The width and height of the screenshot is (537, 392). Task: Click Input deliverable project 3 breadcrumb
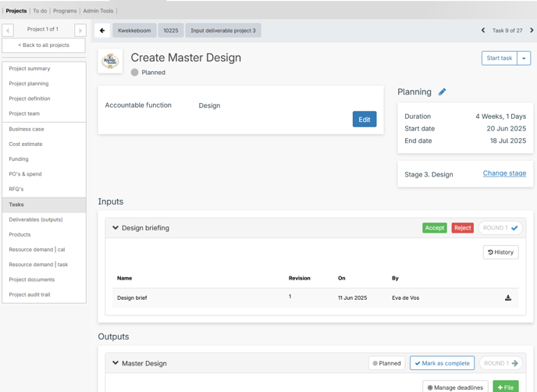pyautogui.click(x=223, y=30)
